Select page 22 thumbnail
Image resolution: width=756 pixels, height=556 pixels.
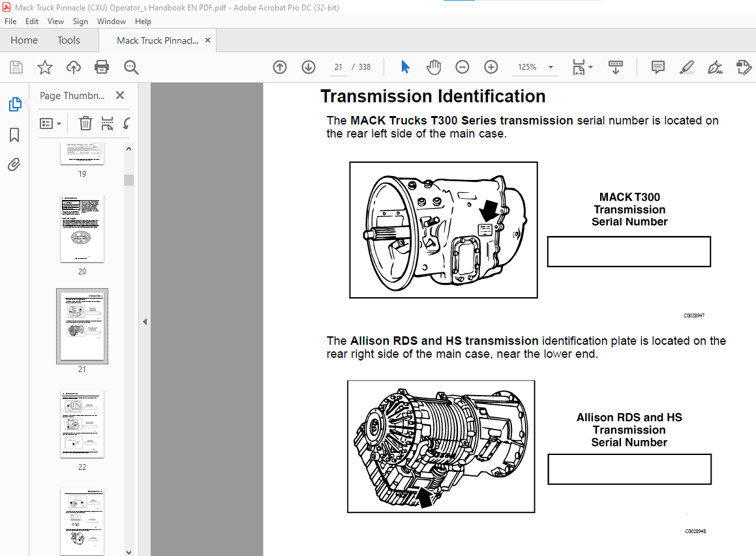click(82, 424)
